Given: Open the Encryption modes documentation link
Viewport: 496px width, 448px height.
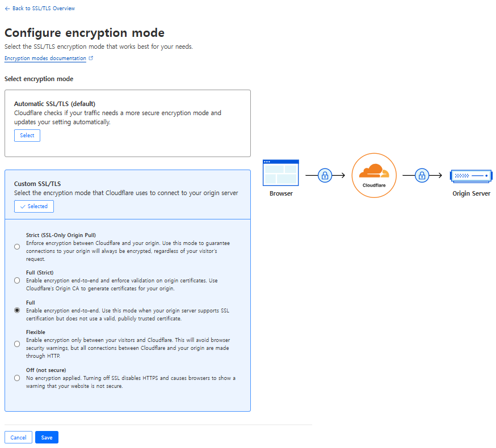Looking at the screenshot, I should [x=45, y=58].
